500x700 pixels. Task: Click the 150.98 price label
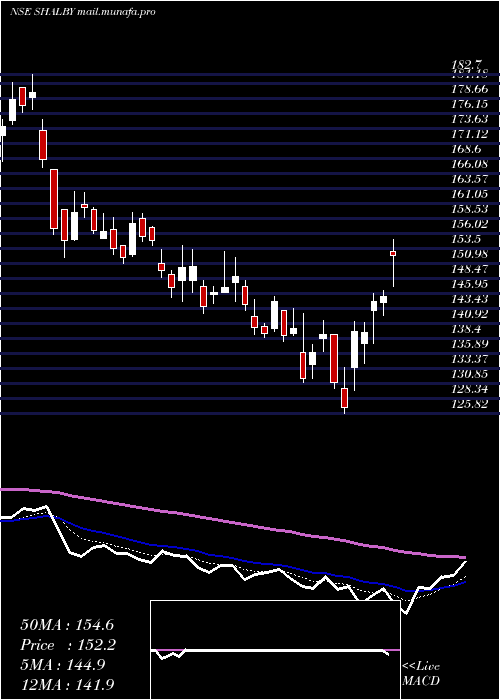point(469,254)
